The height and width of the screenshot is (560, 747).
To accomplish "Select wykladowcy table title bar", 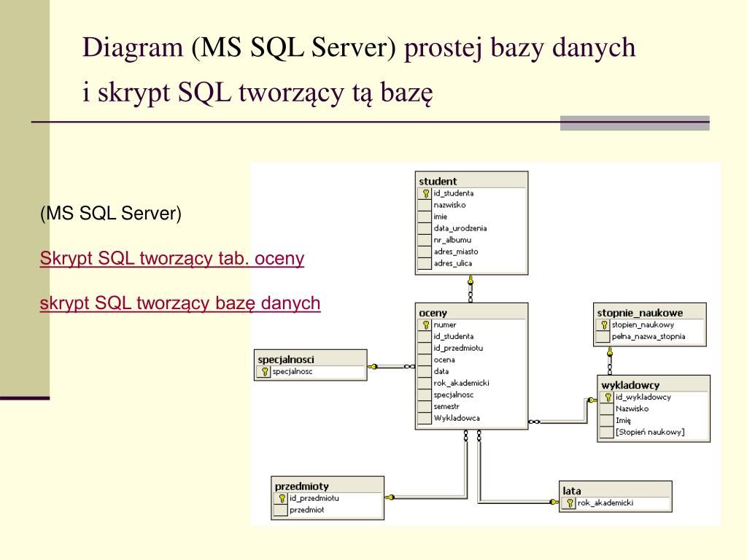I will [x=653, y=385].
